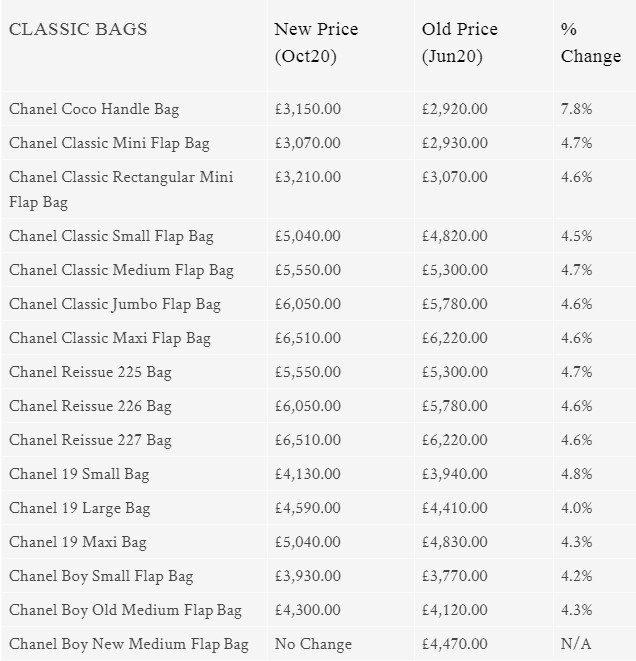The image size is (636, 661).
Task: Select the Chanel 19 Small Bag label
Action: pos(79,474)
